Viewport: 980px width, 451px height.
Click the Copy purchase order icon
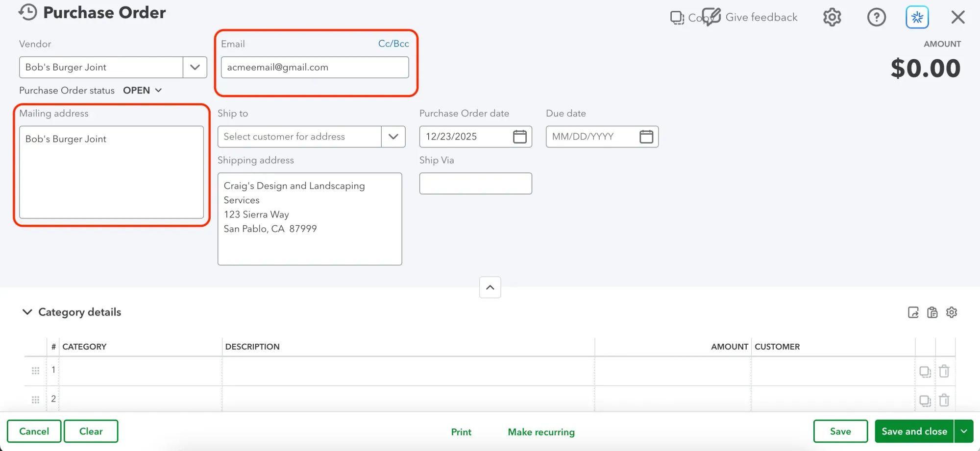tap(677, 17)
